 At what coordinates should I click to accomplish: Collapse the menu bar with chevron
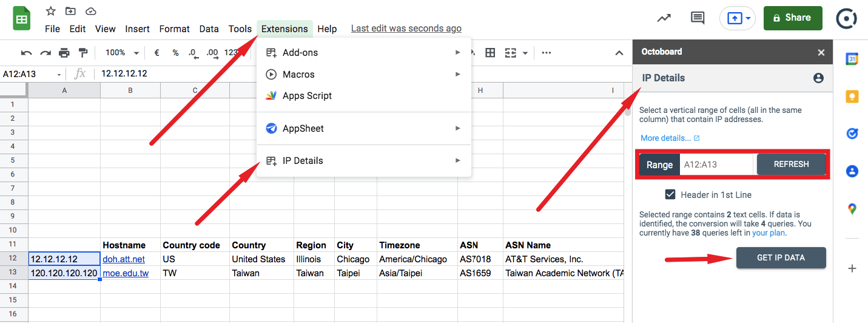[x=619, y=53]
